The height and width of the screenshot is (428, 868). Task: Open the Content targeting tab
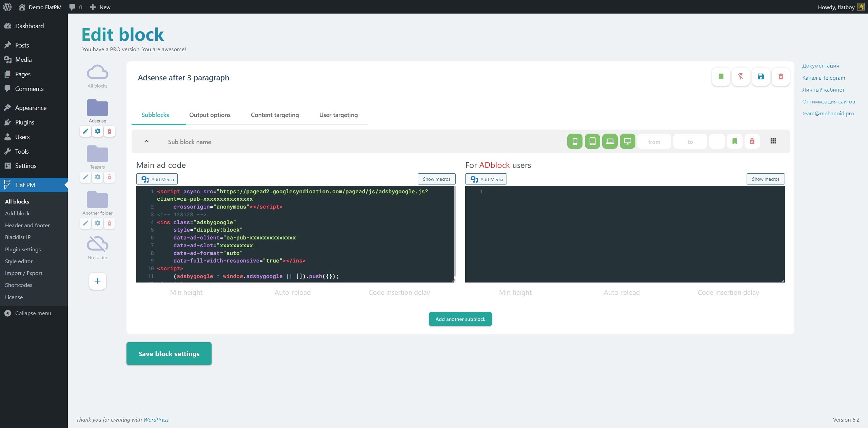(275, 115)
